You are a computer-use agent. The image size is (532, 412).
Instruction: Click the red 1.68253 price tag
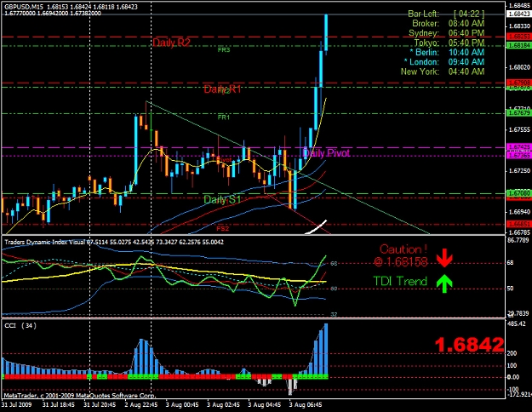(x=518, y=37)
